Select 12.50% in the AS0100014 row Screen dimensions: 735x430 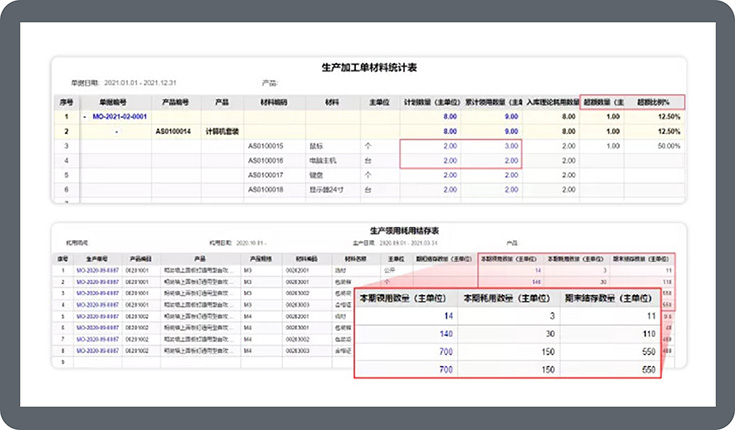pos(669,132)
